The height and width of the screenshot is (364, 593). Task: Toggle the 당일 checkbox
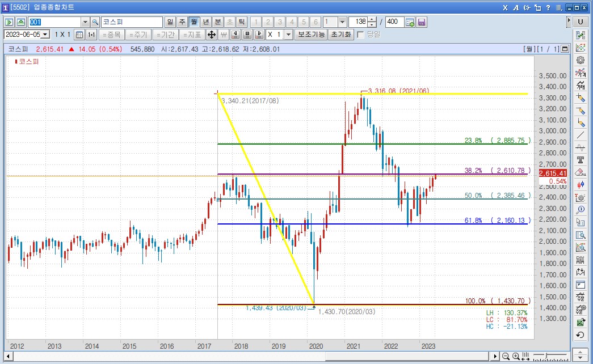click(x=360, y=35)
